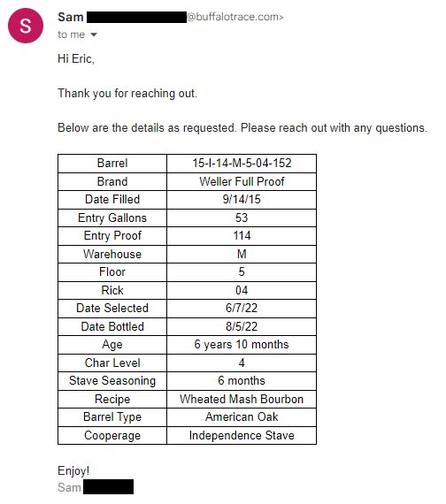This screenshot has height=504, width=446.
Task: Click the Entry Gallons value 53
Action: pyautogui.click(x=242, y=218)
